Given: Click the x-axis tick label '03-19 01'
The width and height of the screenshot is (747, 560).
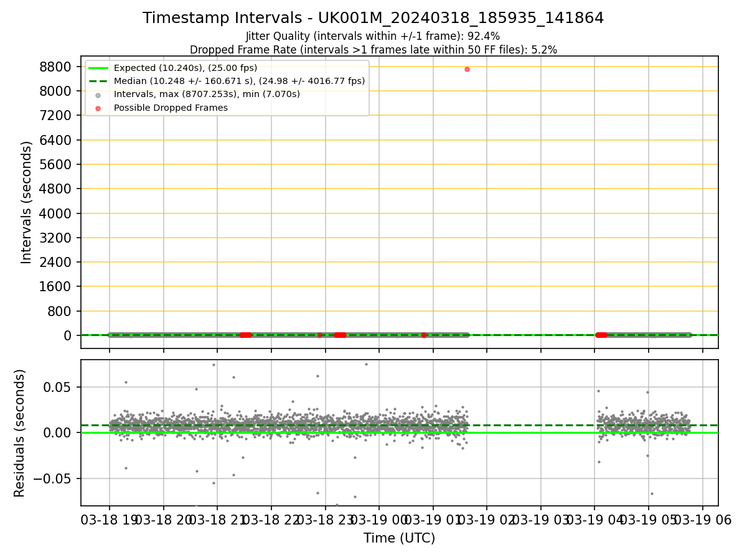Looking at the screenshot, I should [433, 520].
